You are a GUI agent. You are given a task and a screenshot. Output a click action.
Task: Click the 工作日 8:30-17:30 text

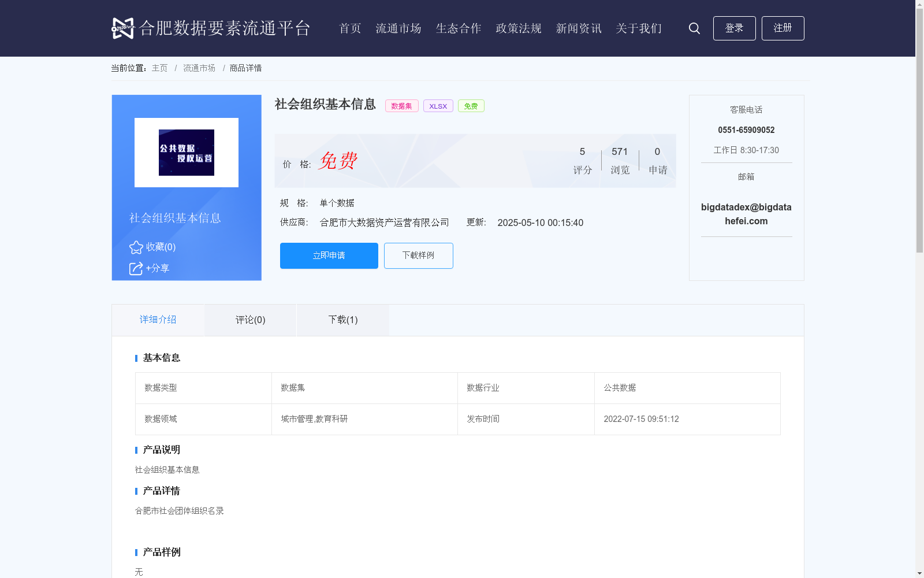(746, 150)
